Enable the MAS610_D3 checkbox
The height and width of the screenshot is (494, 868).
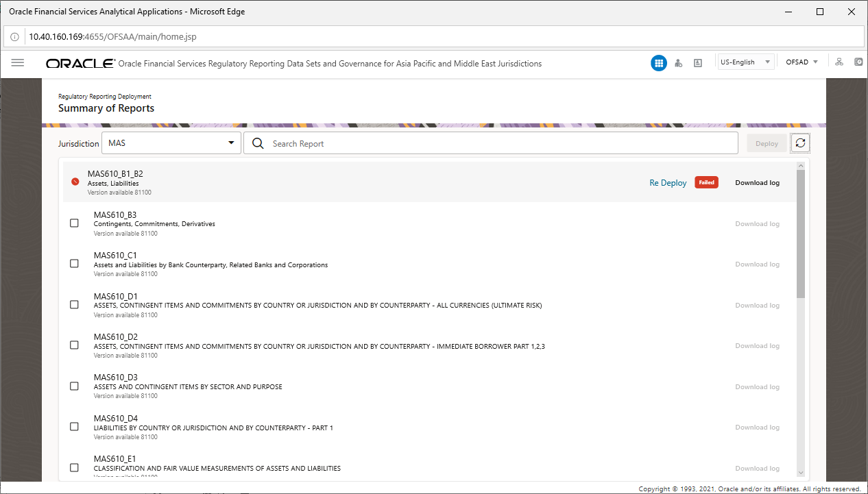tap(74, 386)
